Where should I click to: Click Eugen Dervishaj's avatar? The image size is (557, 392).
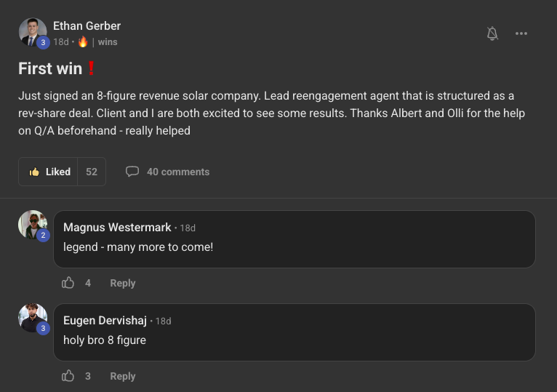(33, 319)
